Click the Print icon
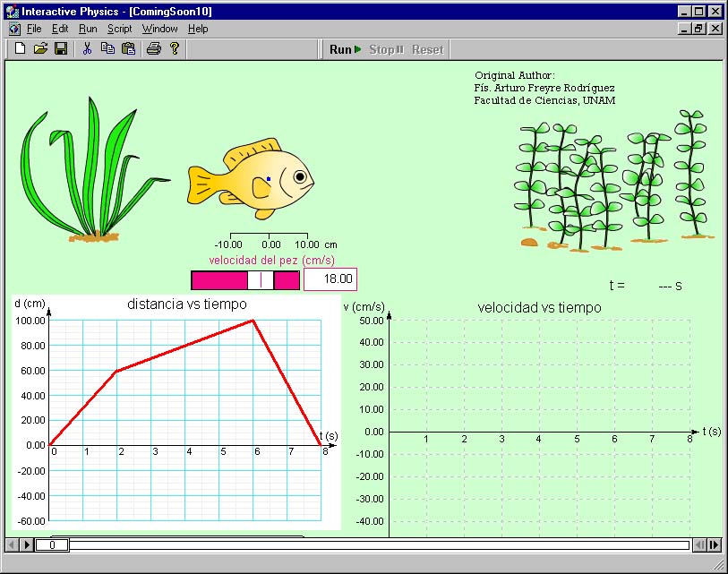This screenshot has height=574, width=728. click(x=154, y=48)
